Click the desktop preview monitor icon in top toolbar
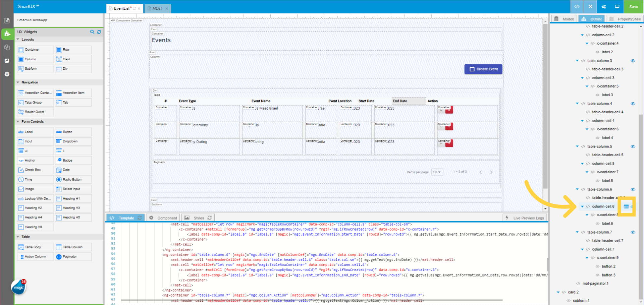644x305 pixels. tap(617, 6)
